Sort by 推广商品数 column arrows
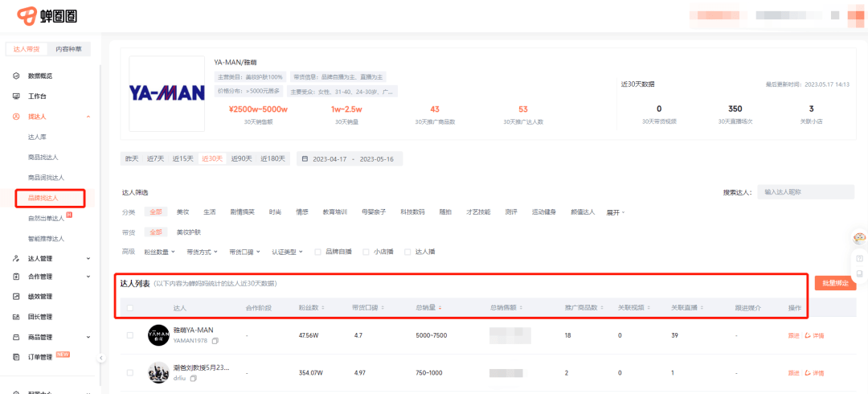The width and height of the screenshot is (868, 394). (600, 307)
